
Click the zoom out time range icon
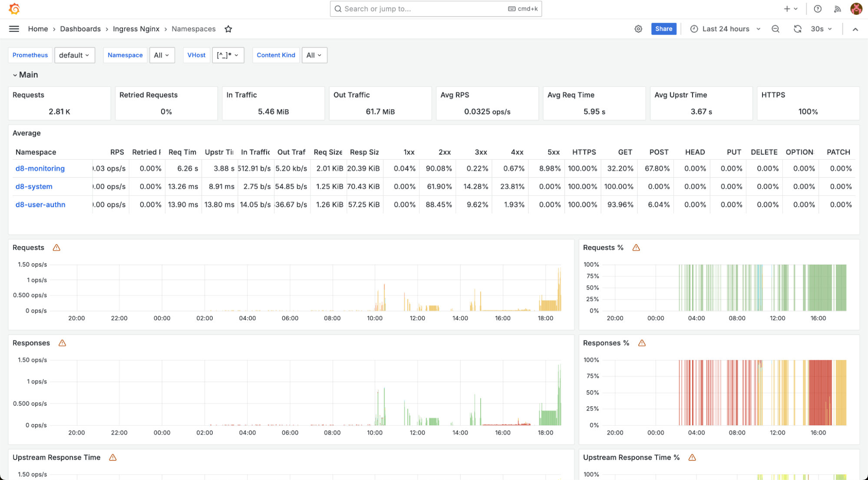pyautogui.click(x=775, y=29)
